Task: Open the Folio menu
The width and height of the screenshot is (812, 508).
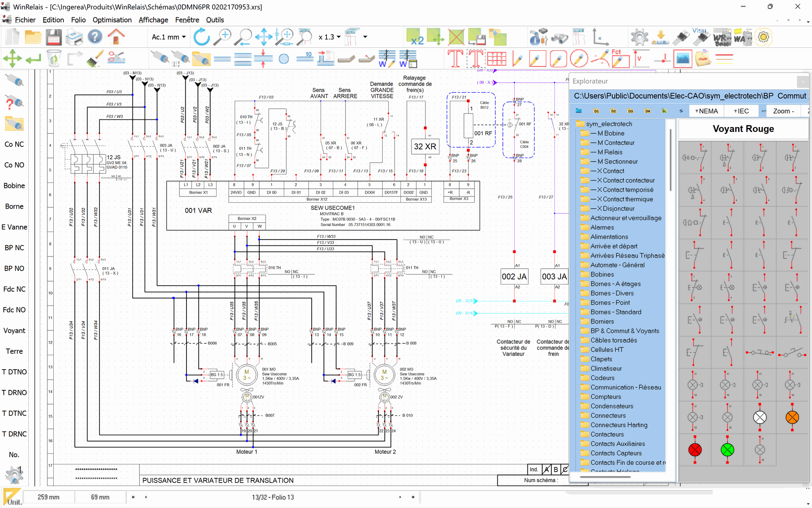Action: point(78,20)
